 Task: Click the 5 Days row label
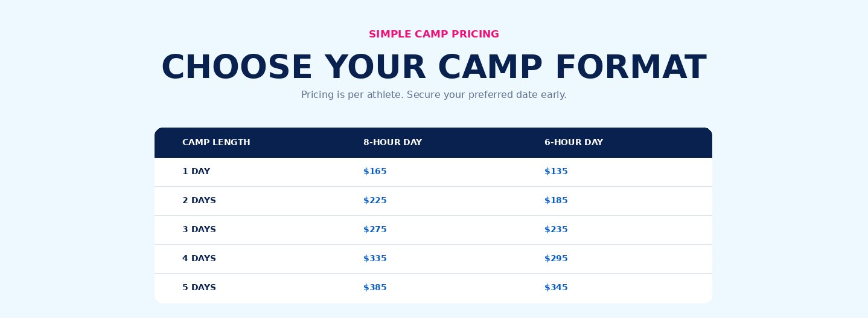(x=199, y=288)
